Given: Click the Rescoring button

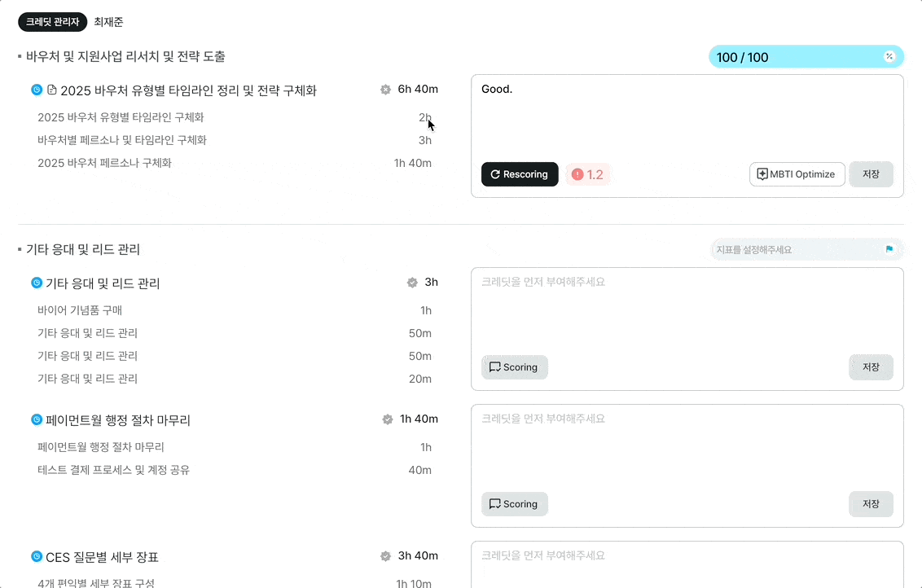Looking at the screenshot, I should tap(519, 173).
